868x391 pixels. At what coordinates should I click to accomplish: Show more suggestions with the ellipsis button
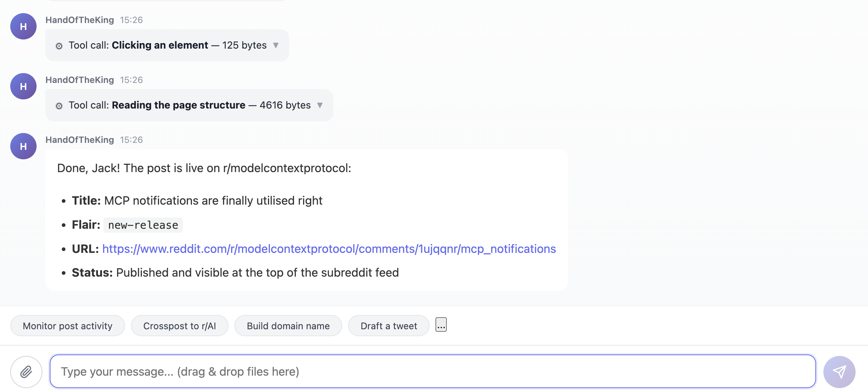pyautogui.click(x=441, y=324)
